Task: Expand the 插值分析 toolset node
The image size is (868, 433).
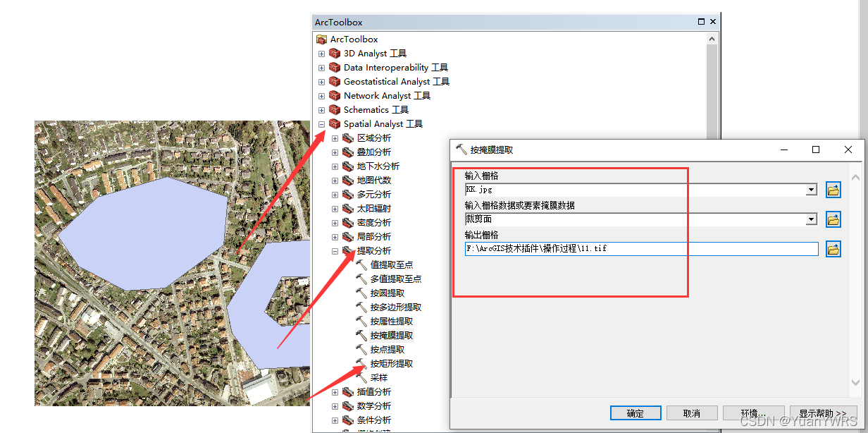Action: (335, 392)
